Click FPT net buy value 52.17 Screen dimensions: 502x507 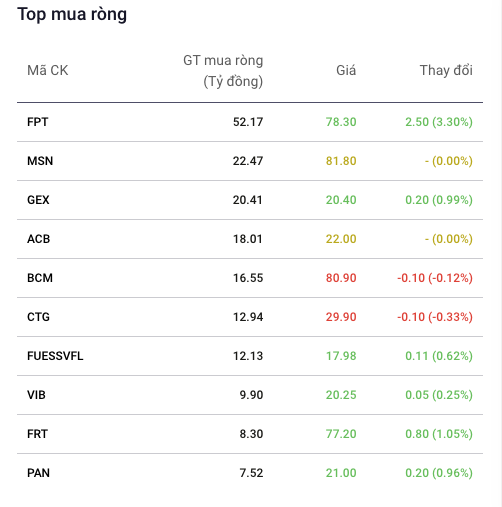point(248,122)
